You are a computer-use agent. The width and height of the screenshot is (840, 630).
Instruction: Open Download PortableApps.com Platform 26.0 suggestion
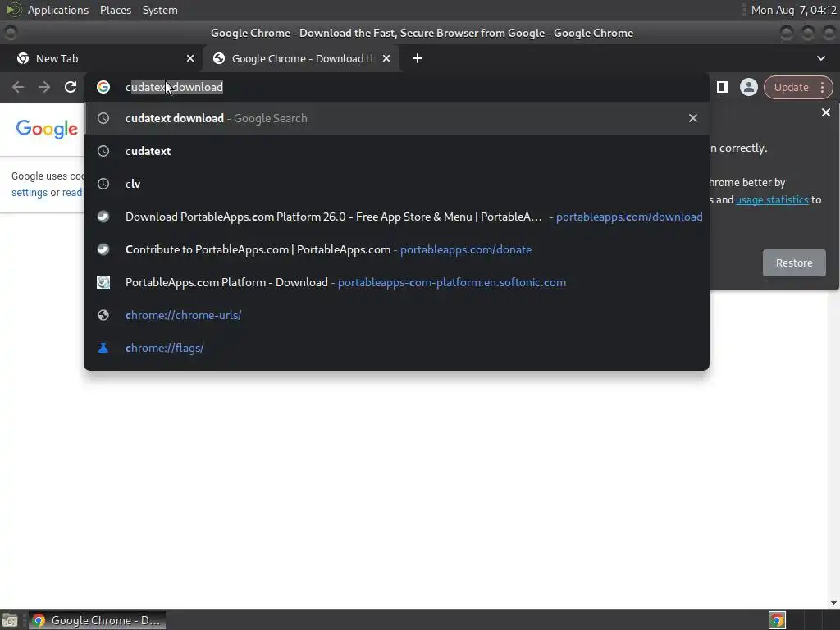click(396, 217)
